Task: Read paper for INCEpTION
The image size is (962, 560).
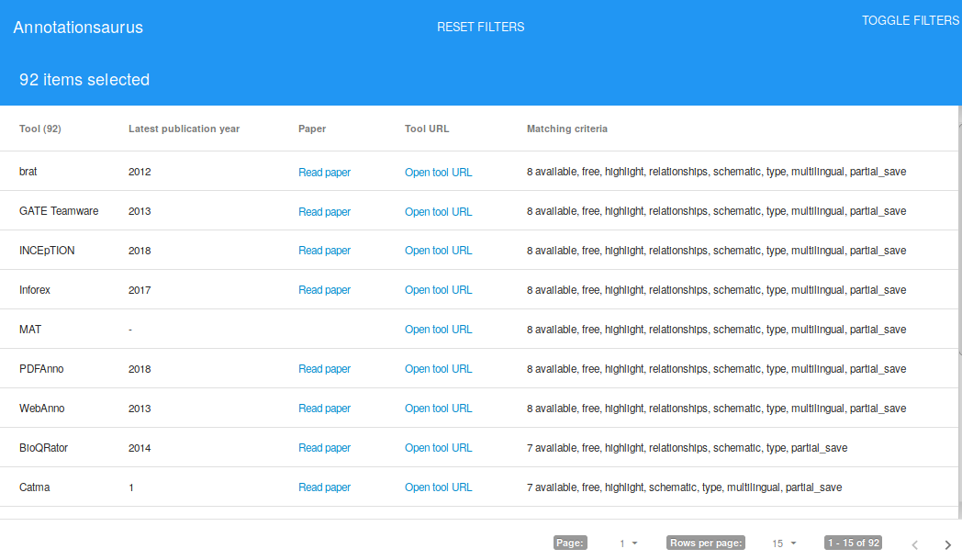Action: tap(324, 251)
